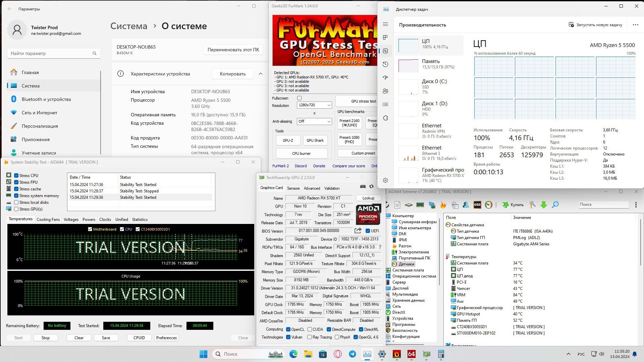Viewport: 644px width, 362px height.
Task: Open the flame stability test icon in AIDA64 toolbar
Action: coord(443,205)
